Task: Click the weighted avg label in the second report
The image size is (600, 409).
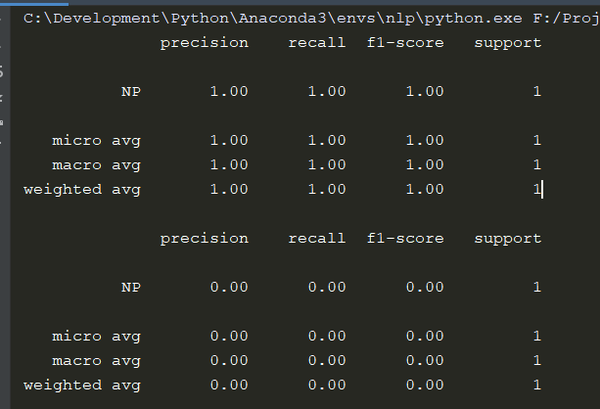Action: tap(82, 385)
